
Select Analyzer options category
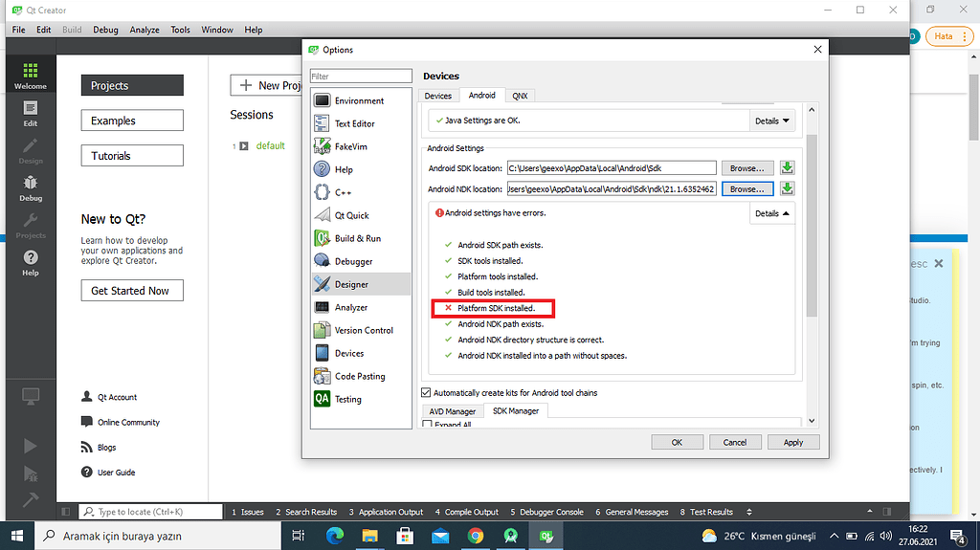(361, 307)
